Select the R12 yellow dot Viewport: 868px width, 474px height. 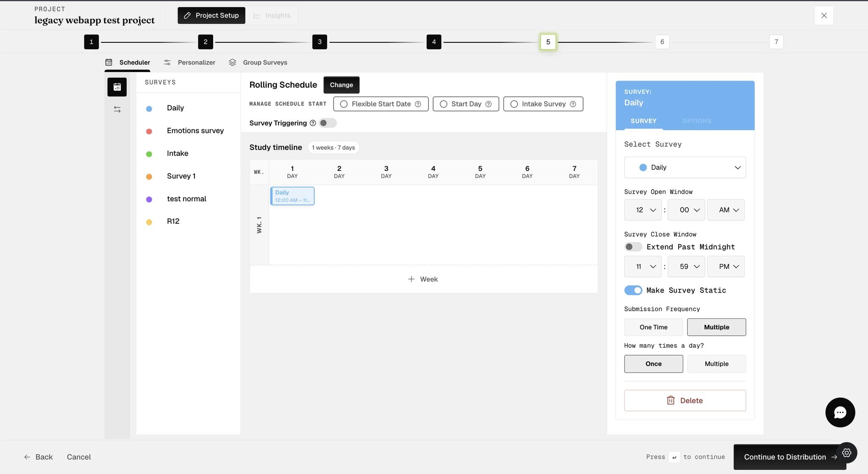point(149,222)
